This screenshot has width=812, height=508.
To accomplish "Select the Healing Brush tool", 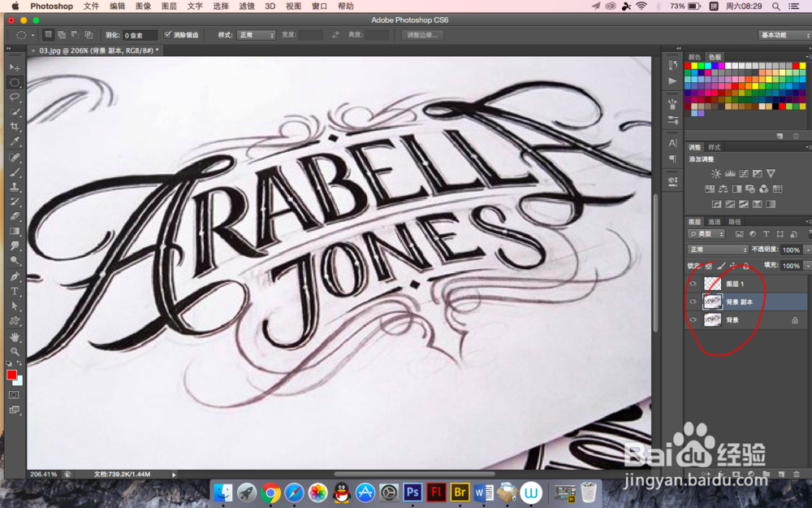I will 15,158.
